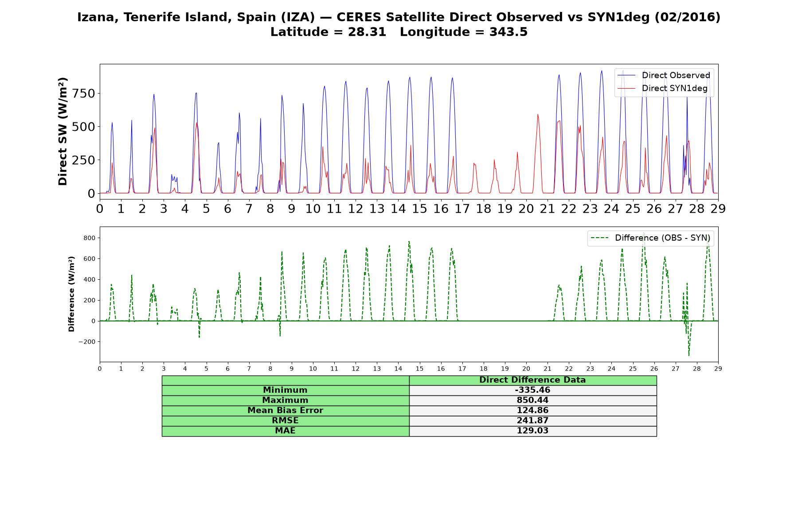
Task: Click the Minimum value -335.46 cell
Action: point(532,390)
